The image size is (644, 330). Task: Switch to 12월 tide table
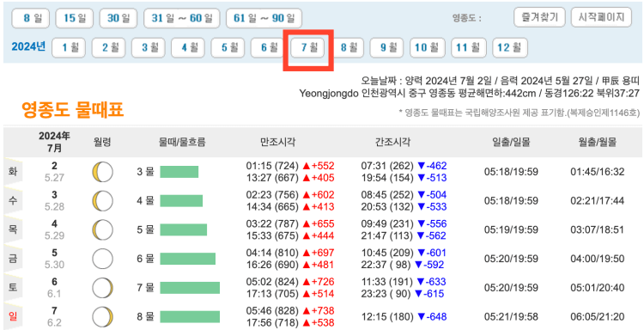[510, 47]
